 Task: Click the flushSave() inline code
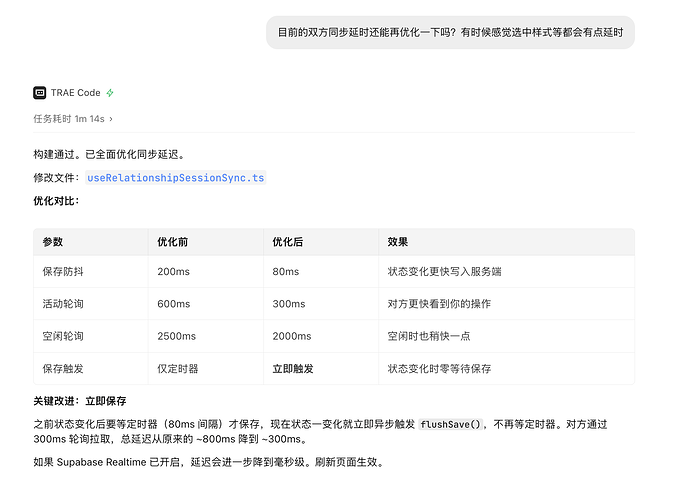click(x=451, y=424)
